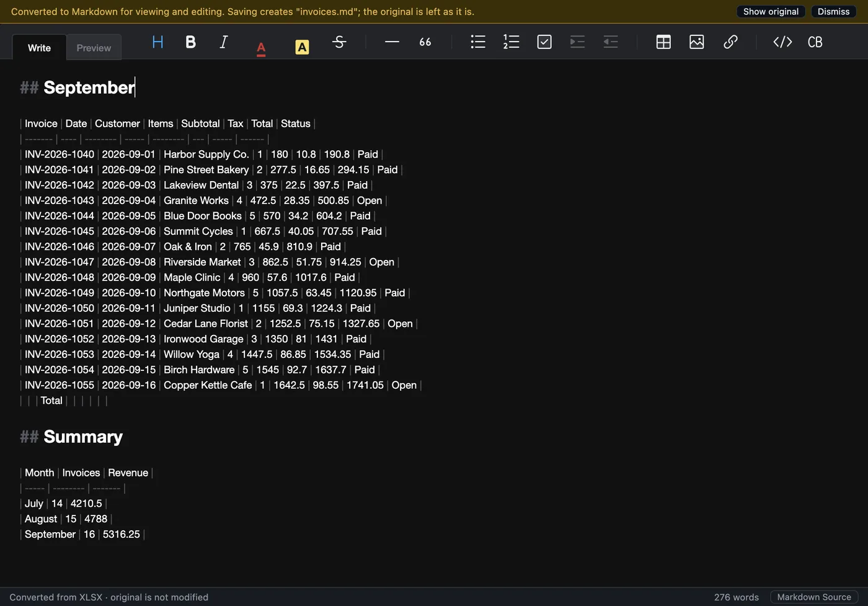Click the Riverside Market customer
The height and width of the screenshot is (606, 868).
pyautogui.click(x=202, y=262)
